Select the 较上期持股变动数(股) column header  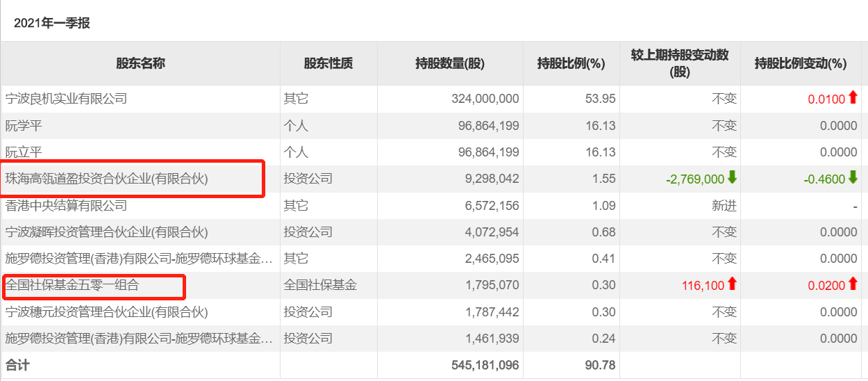click(680, 63)
